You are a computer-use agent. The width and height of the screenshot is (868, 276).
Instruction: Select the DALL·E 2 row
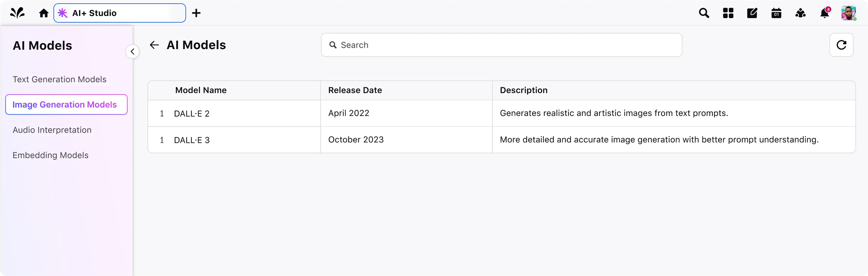(192, 114)
